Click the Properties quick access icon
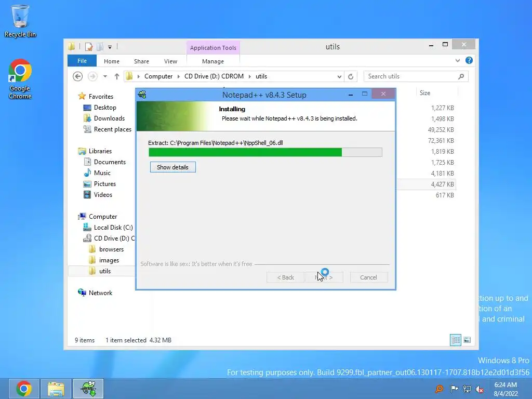This screenshot has height=399, width=532. (89, 46)
